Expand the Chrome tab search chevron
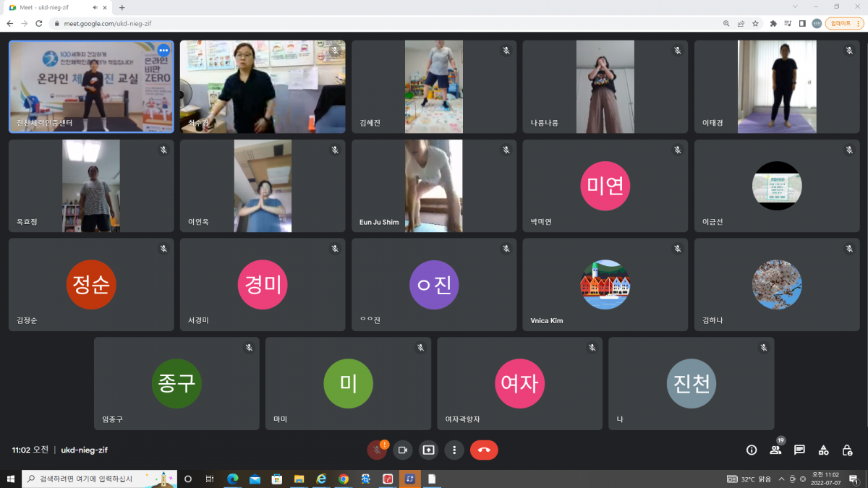This screenshot has height=488, width=868. 795,7
